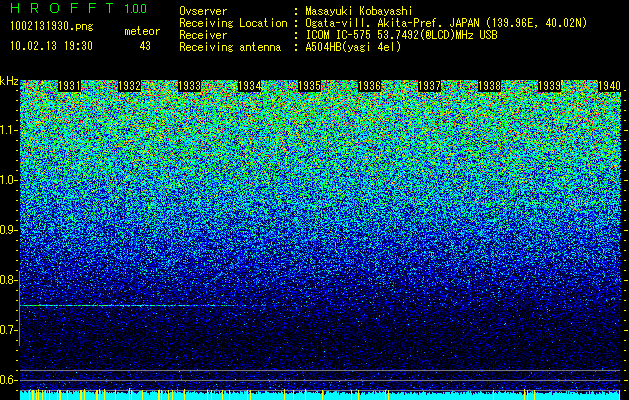
Task: Click the 1.0 kHz axis label
Action: pos(8,181)
